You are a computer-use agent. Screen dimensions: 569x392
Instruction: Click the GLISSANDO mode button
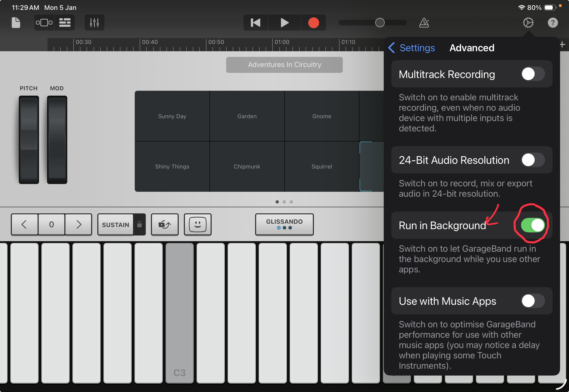coord(284,224)
